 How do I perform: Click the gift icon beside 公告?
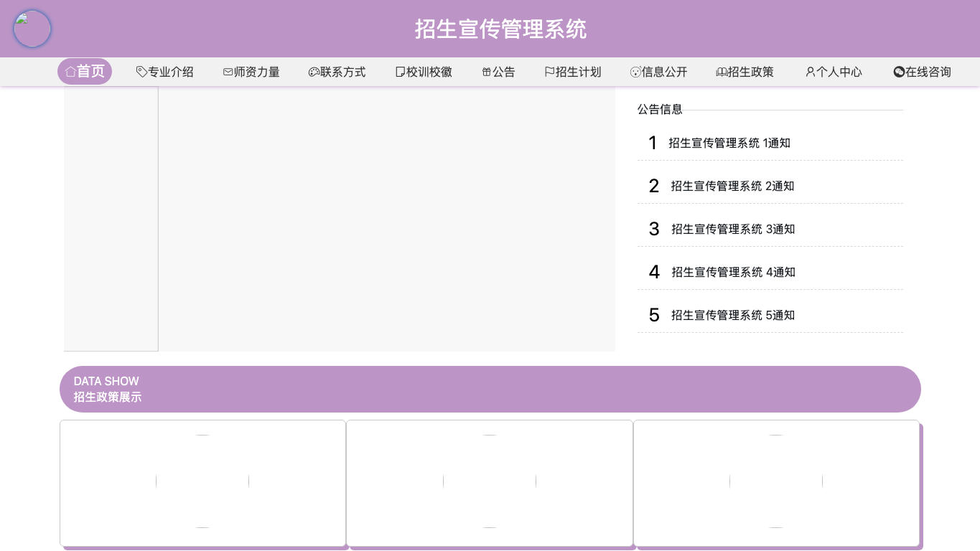click(487, 72)
